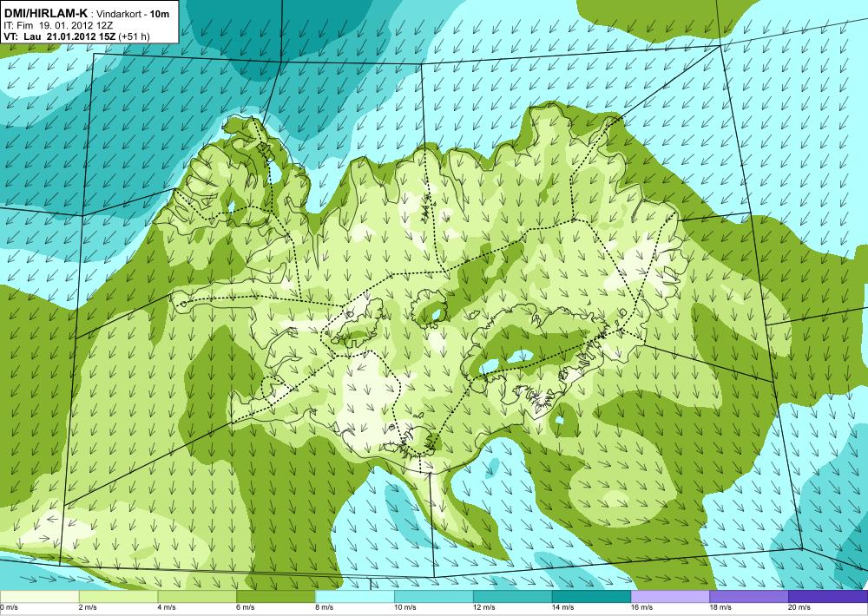Pick the 10–12 m/s legend color band
Viewport: 868px width, 616px height.
point(433,597)
